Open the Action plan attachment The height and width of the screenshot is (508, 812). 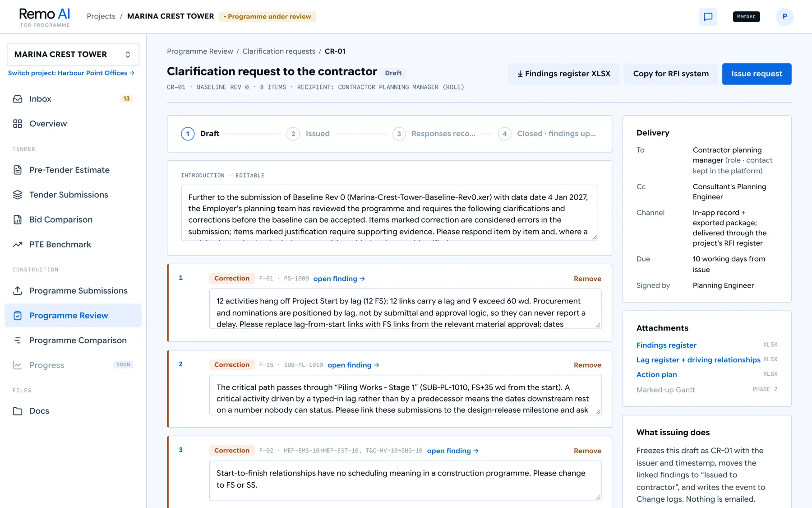click(x=656, y=374)
